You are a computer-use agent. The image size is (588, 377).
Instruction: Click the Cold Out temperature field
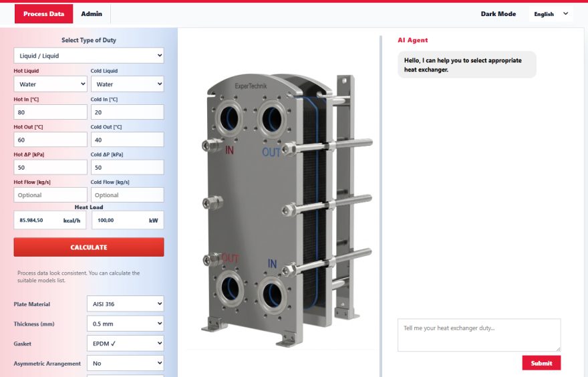coord(127,140)
